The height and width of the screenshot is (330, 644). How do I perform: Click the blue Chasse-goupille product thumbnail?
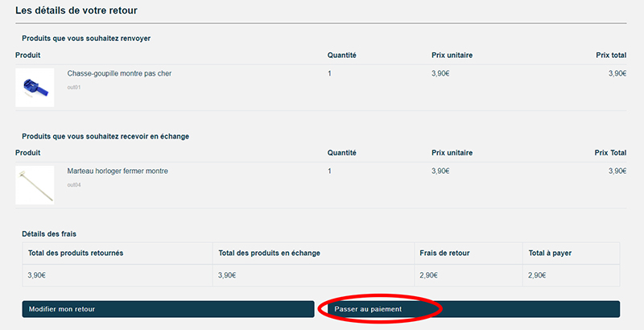click(x=35, y=87)
